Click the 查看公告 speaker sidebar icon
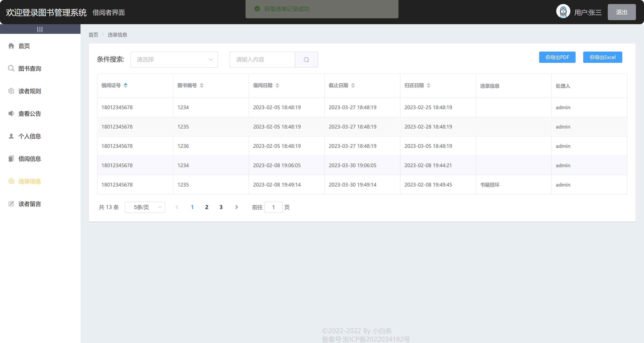 pos(11,113)
